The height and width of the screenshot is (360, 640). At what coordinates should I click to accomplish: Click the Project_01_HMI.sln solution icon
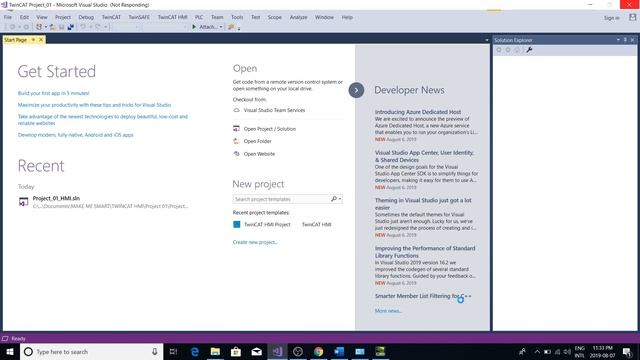point(24,202)
